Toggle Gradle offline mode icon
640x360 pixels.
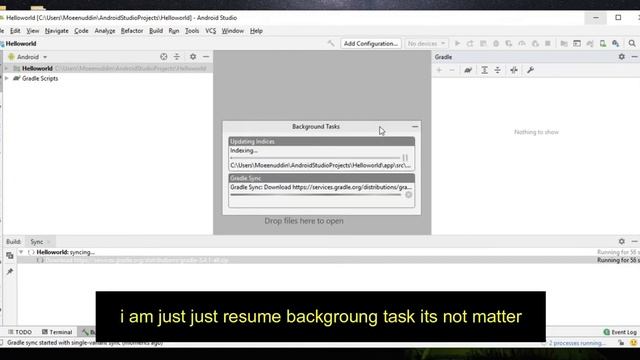(514, 70)
